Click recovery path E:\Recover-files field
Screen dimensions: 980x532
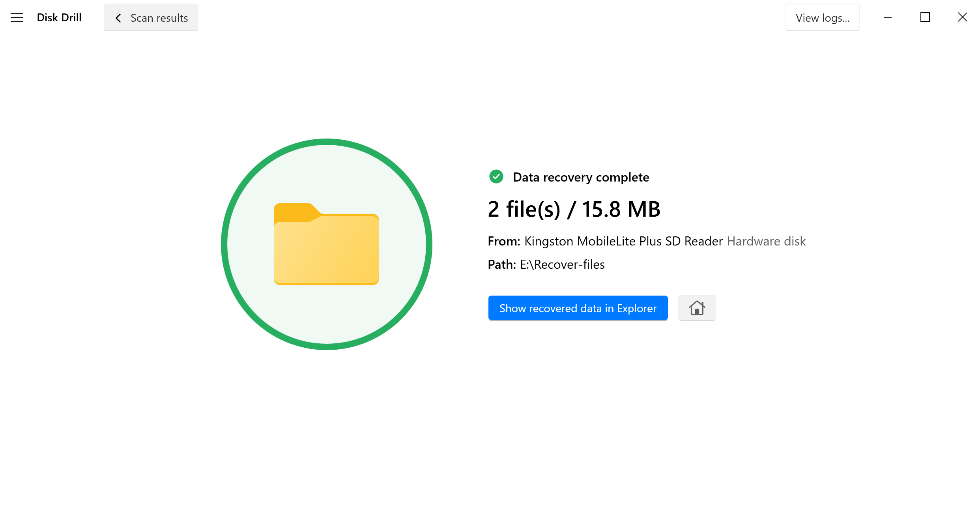(562, 265)
